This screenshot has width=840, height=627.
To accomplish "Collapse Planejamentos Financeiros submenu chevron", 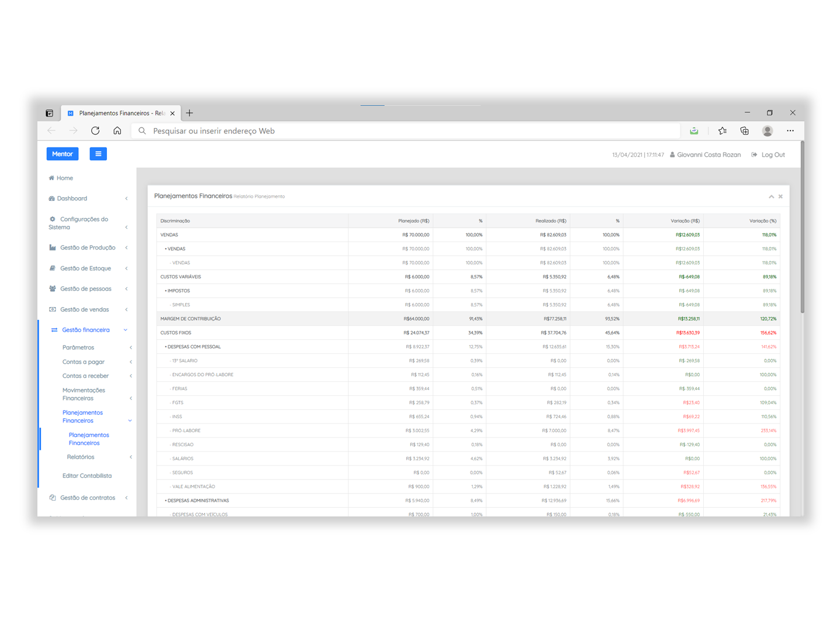I will point(130,421).
